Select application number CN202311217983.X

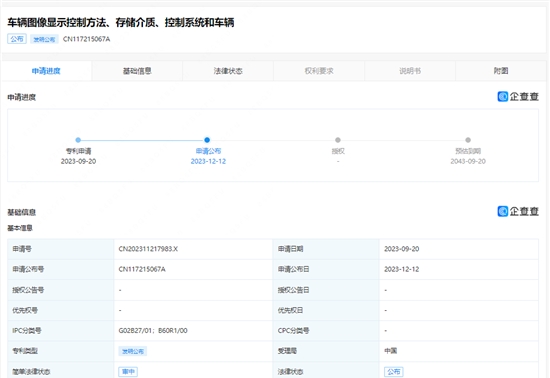(148, 249)
